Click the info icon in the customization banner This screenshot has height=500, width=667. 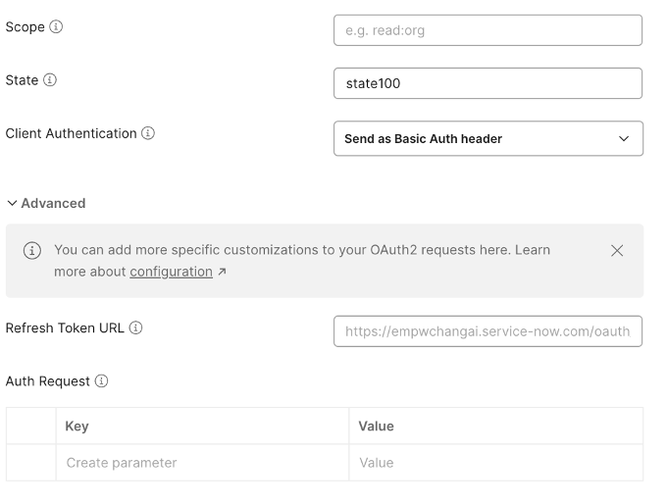pyautogui.click(x=32, y=250)
